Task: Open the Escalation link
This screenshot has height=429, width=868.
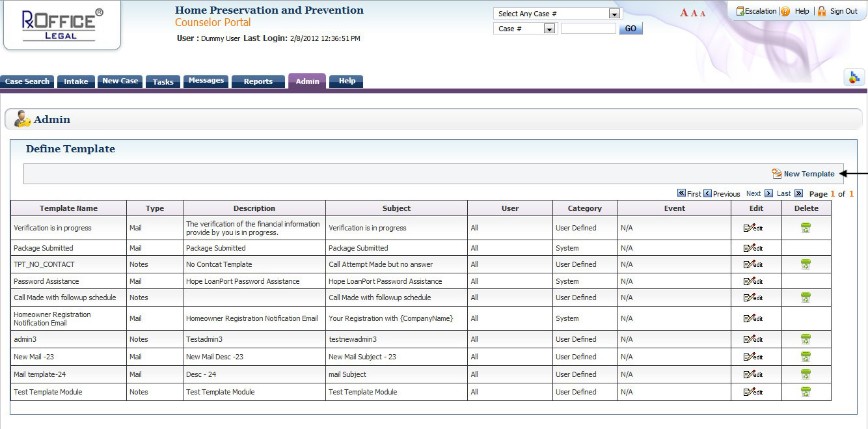Action: pos(756,11)
